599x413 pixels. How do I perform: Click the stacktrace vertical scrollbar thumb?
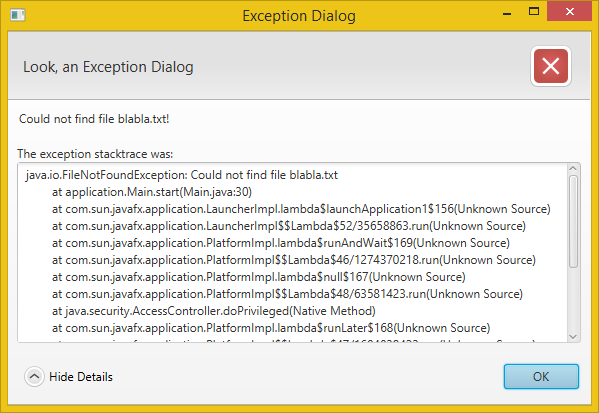573,221
